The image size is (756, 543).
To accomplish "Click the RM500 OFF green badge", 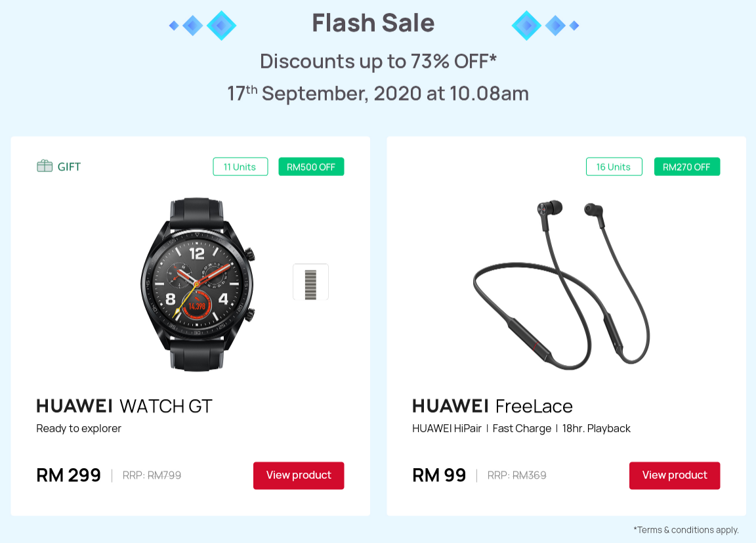I will tap(311, 167).
